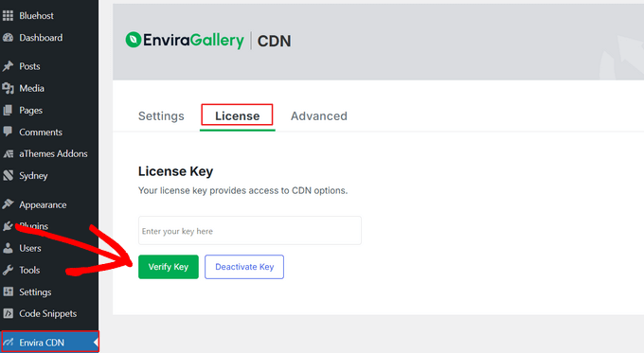The width and height of the screenshot is (644, 353).
Task: Click the CDN header title text
Action: pos(274,41)
